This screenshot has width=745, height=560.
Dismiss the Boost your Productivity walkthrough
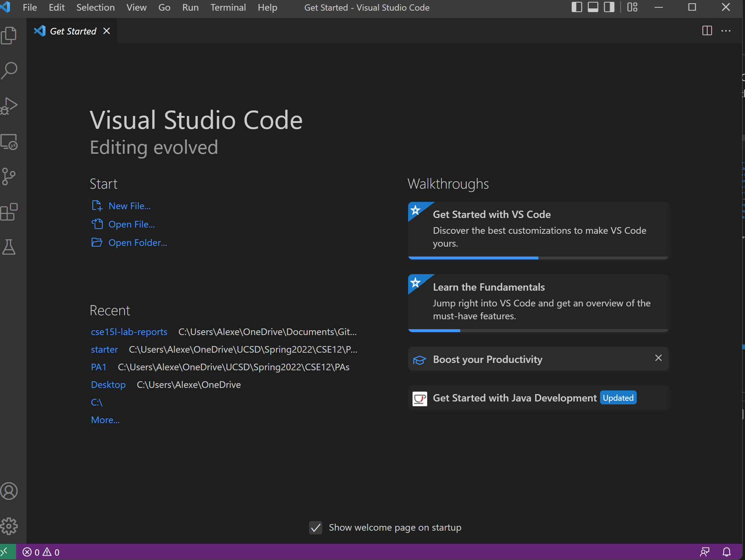(x=658, y=358)
